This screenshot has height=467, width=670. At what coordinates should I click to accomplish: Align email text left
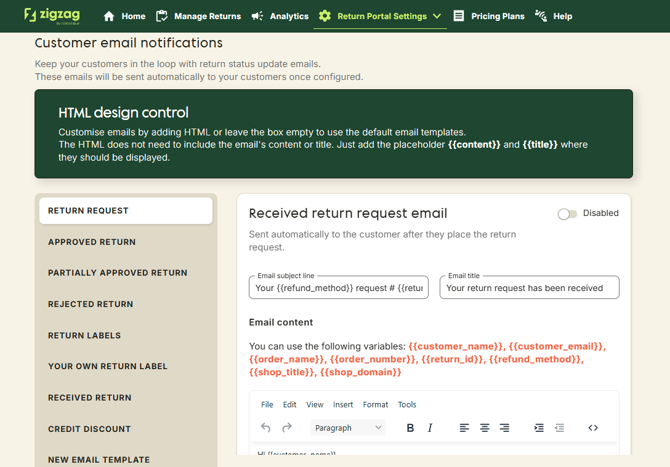pos(464,428)
